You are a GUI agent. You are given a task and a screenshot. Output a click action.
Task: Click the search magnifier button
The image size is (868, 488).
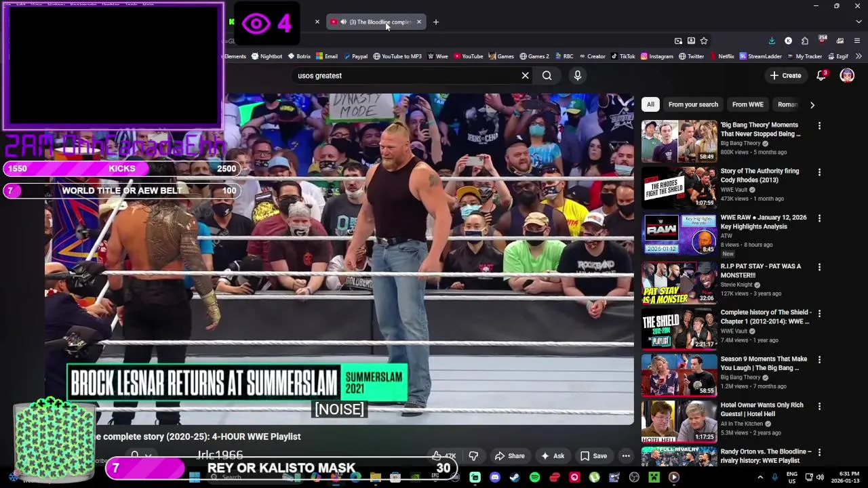[547, 75]
